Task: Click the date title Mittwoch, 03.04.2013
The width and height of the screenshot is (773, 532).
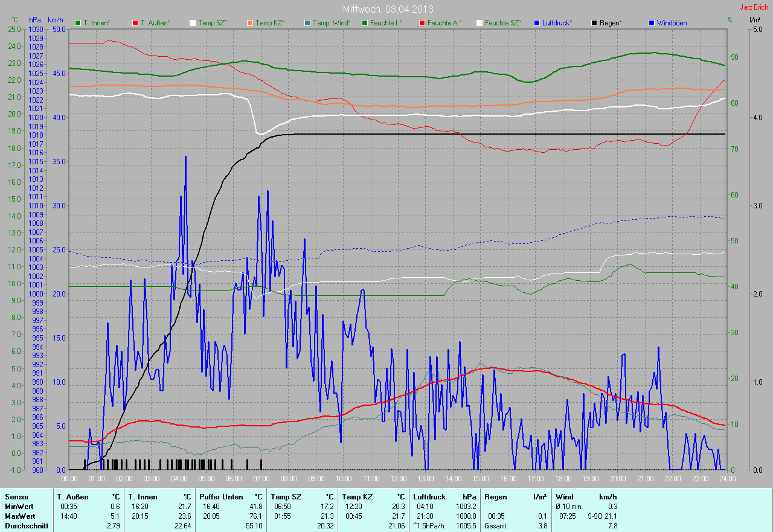Action: (x=388, y=9)
